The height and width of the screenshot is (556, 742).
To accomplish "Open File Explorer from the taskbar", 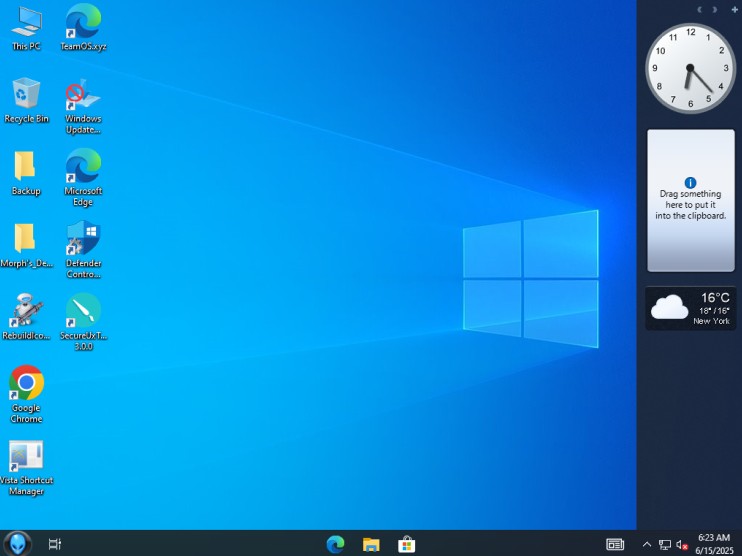I will 371,545.
